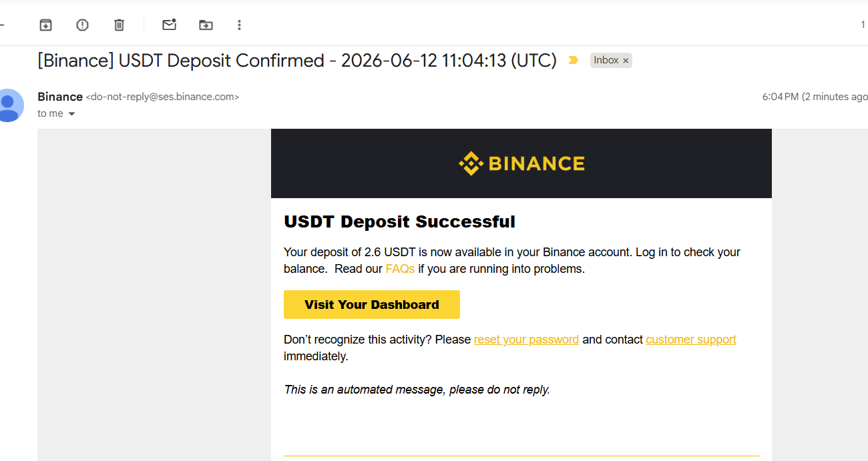Remove the Inbox label with its x
Screen dimensions: 868x461
point(626,61)
